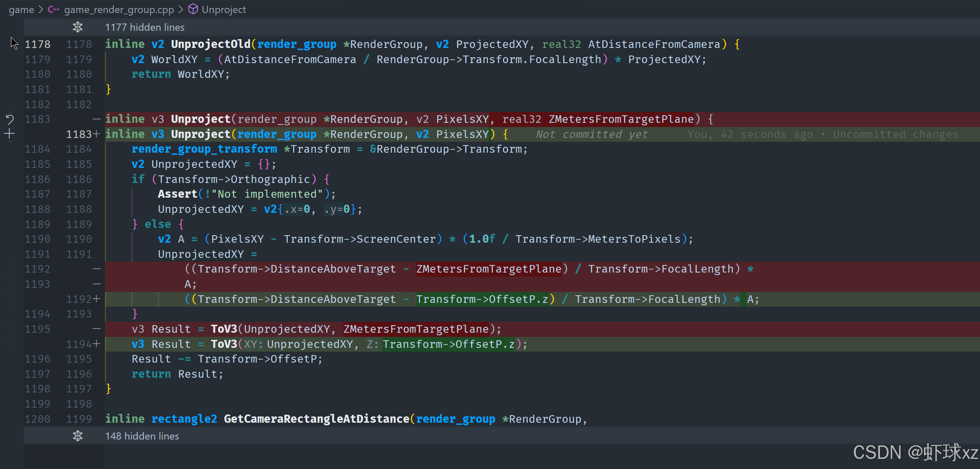Click the Unproject symbol cube icon
Viewport: 980px width, 469px height.
tap(193, 9)
